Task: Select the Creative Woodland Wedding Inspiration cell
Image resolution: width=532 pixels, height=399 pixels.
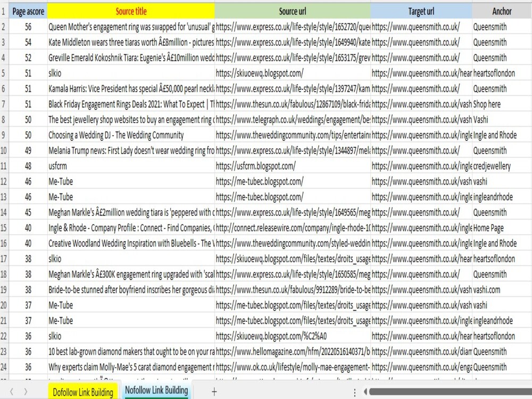Action: coord(131,243)
